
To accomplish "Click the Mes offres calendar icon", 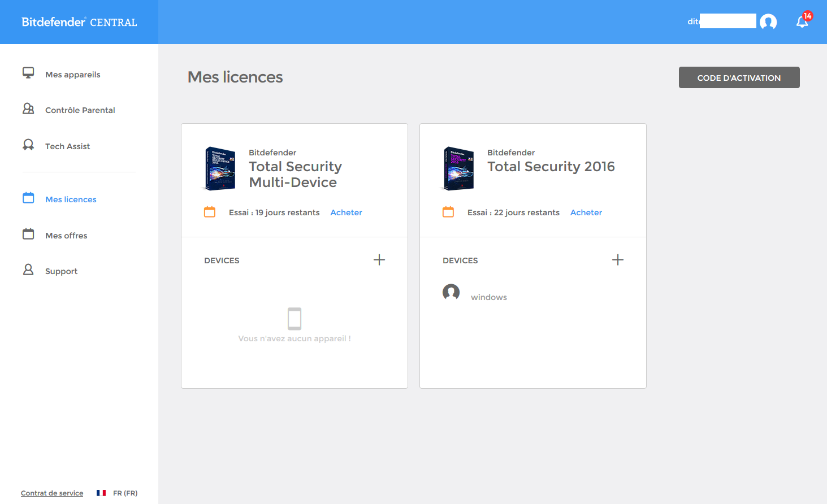I will 28,234.
